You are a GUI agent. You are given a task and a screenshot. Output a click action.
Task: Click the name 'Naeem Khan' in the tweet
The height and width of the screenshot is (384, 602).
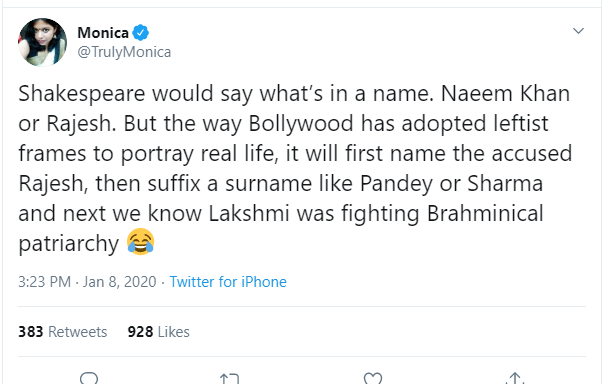505,93
